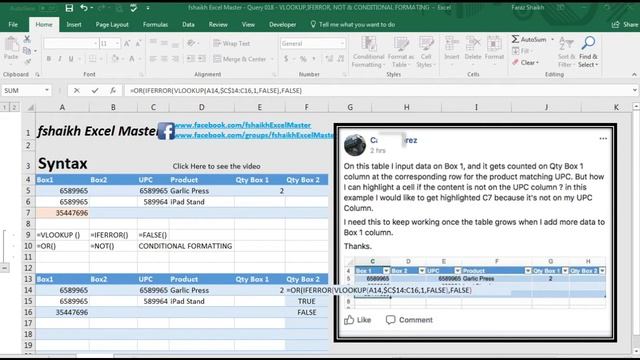Select the iPad Stand cell in row 15
Screen dimensions: 640x360
coord(202,301)
